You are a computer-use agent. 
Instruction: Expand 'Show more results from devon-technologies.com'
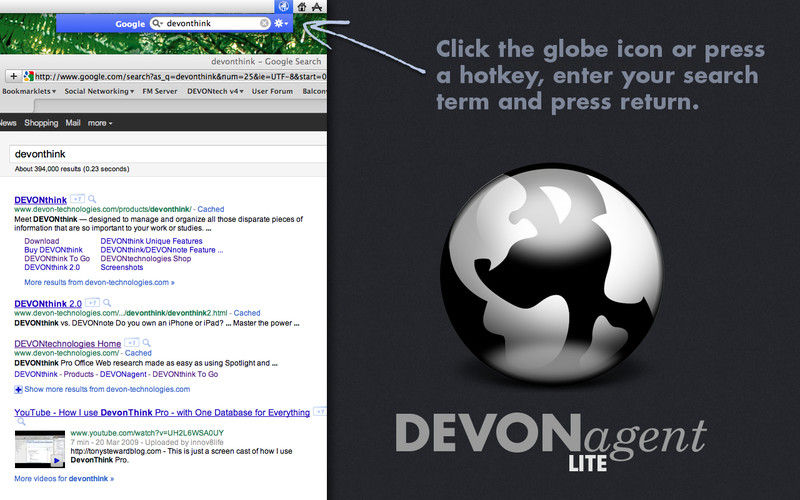coord(102,389)
